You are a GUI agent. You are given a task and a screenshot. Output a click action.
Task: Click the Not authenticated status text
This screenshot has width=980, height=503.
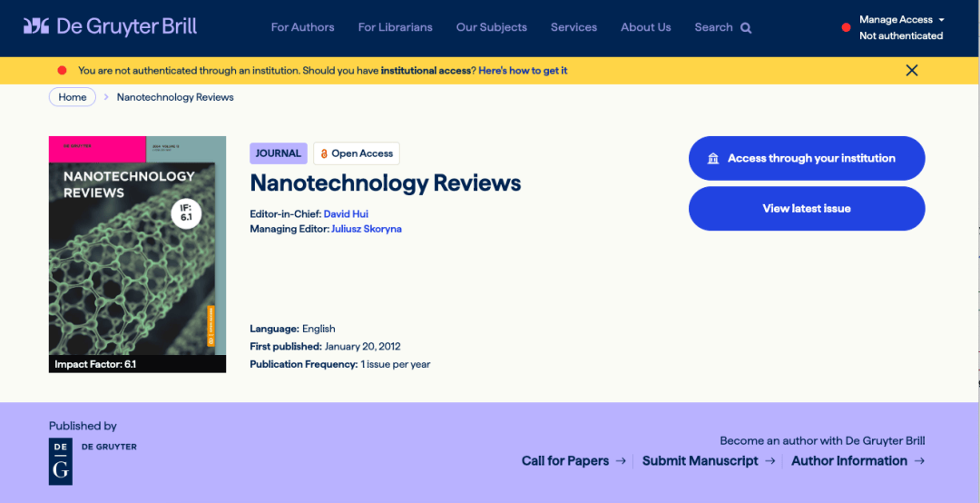point(901,35)
